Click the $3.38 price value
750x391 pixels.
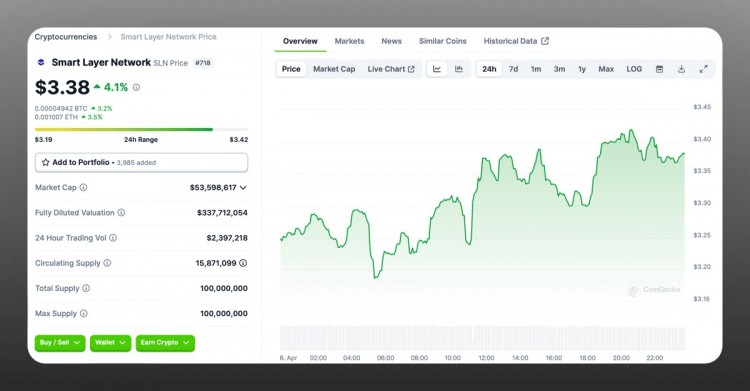[x=62, y=88]
